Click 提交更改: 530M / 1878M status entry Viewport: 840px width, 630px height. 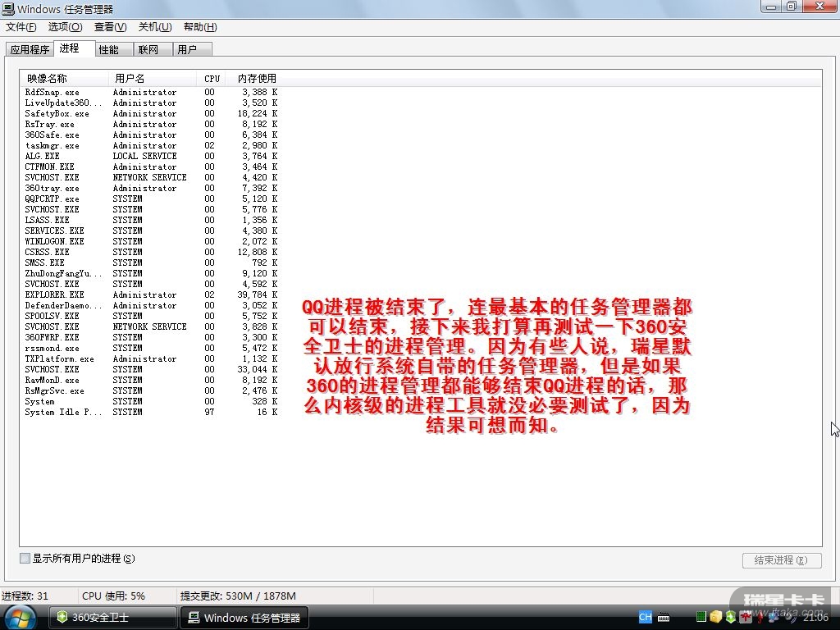pyautogui.click(x=238, y=596)
